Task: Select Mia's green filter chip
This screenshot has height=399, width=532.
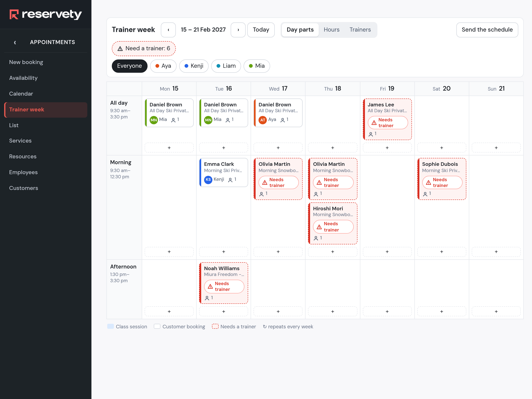Action: tap(257, 66)
